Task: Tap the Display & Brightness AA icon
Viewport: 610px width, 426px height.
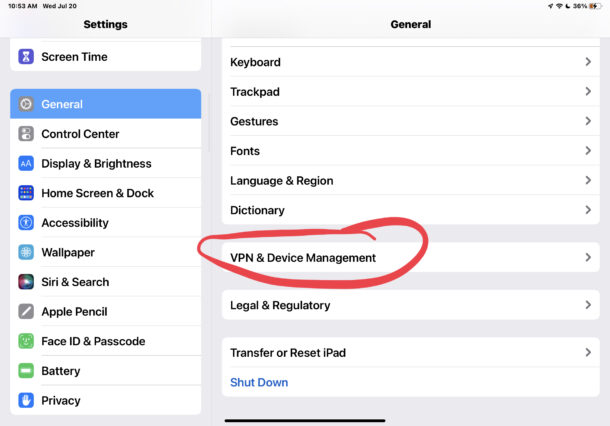Action: point(26,163)
